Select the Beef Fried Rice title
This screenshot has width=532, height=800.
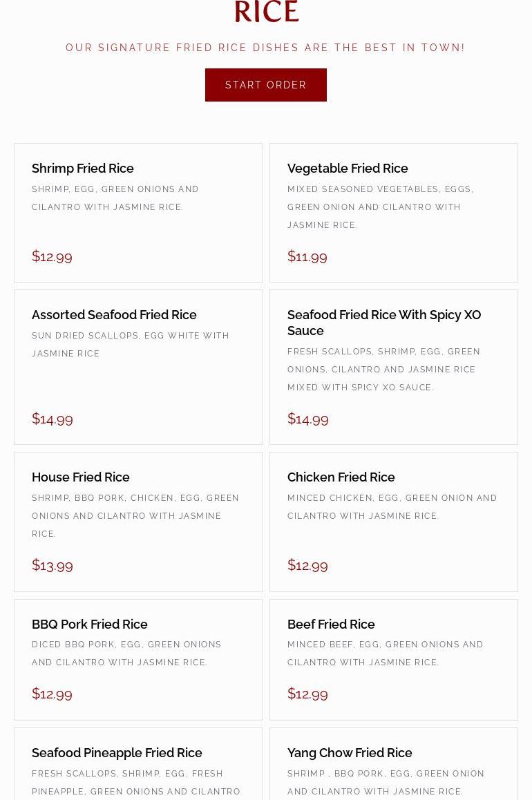[331, 624]
